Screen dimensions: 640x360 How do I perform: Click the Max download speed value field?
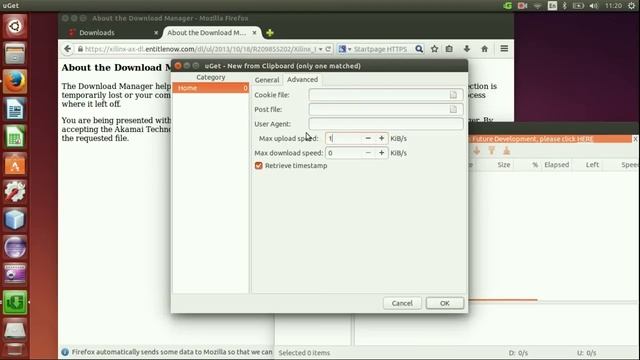tap(344, 153)
